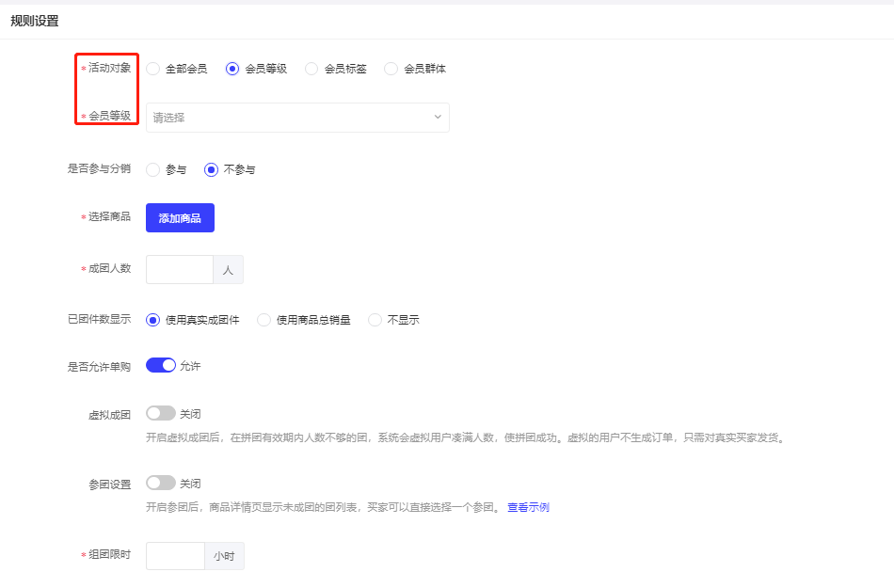Enable the 参团设置 switch
This screenshot has width=894, height=588.
point(161,483)
